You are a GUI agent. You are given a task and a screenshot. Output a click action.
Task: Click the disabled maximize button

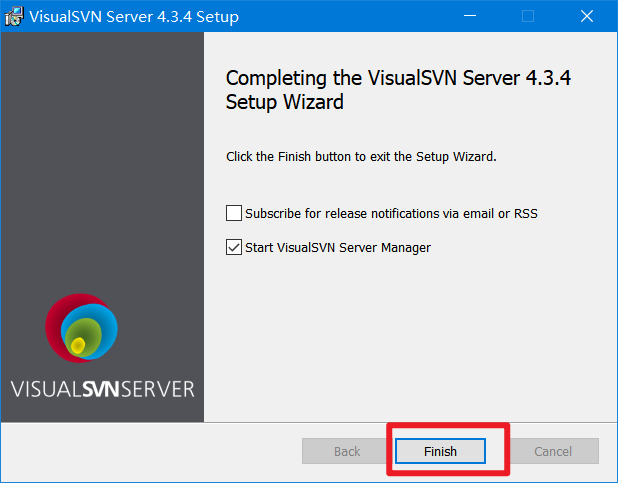(x=528, y=16)
